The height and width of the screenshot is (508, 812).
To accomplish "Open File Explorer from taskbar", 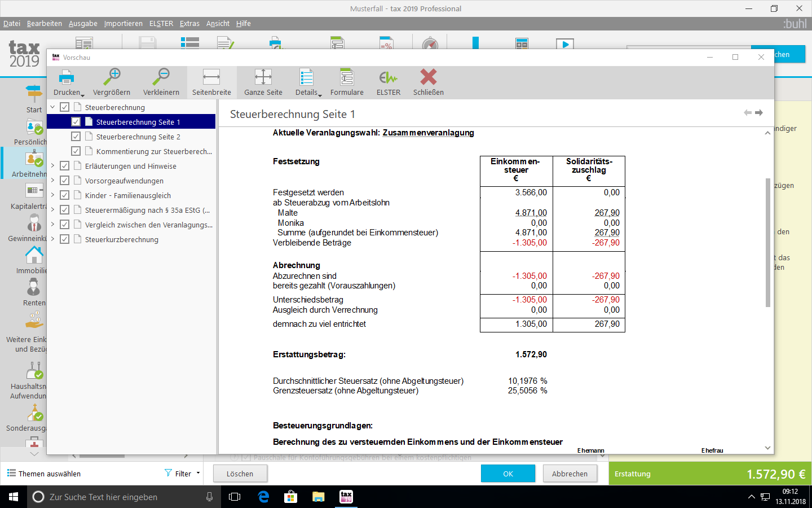I will click(319, 497).
